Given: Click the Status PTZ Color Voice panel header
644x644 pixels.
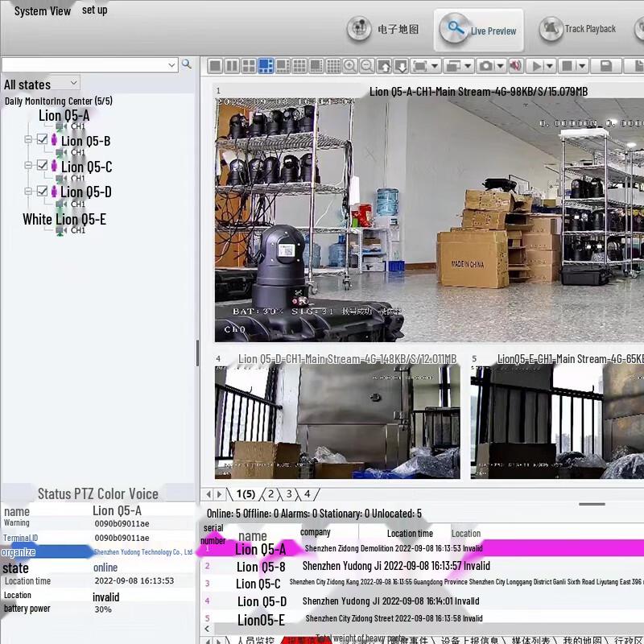Looking at the screenshot, I should (97, 493).
